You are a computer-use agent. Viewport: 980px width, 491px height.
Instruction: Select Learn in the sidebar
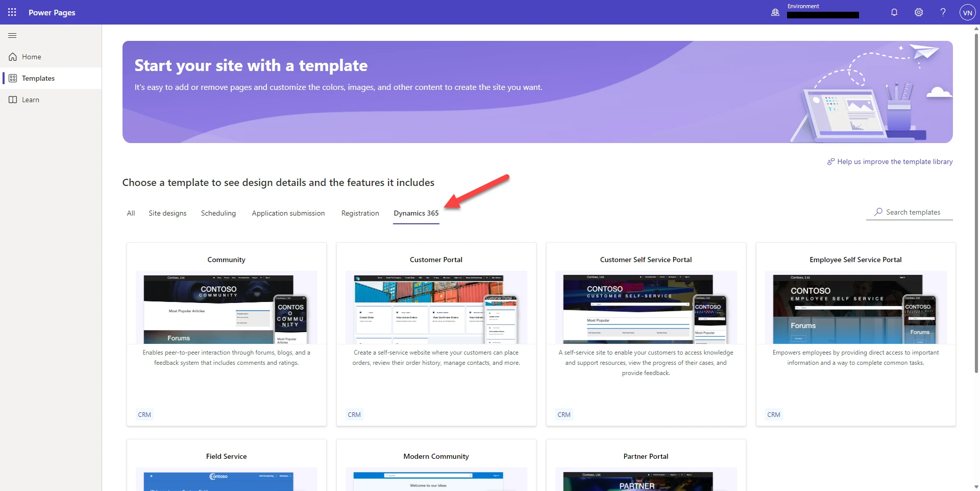31,99
